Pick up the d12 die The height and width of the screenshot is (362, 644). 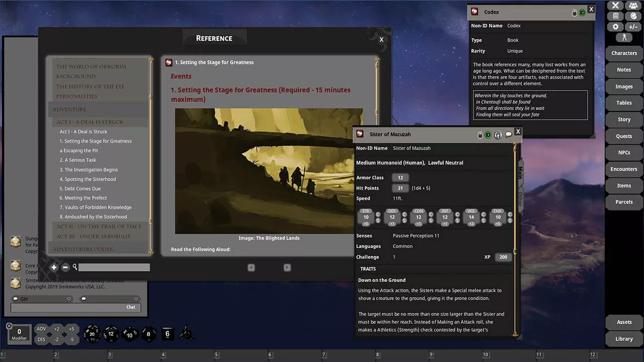coord(111,334)
